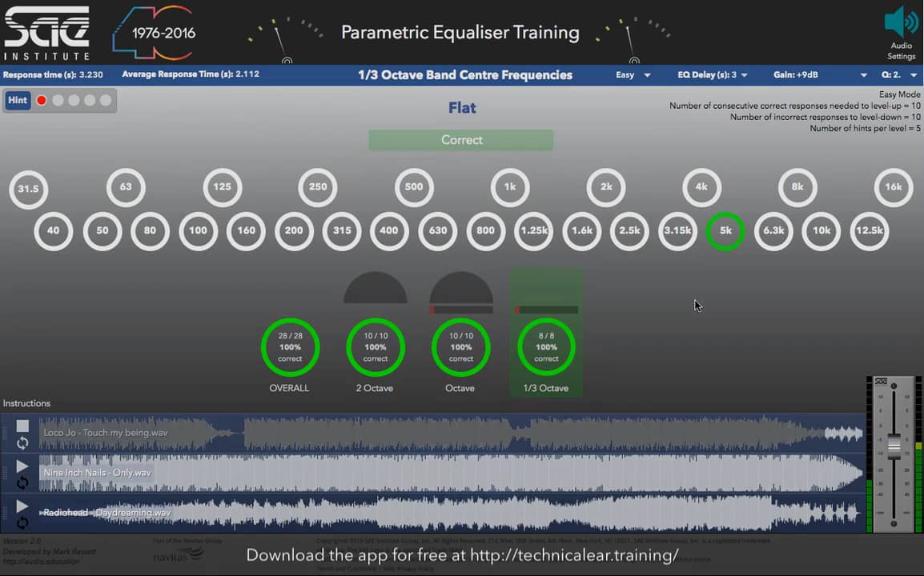Toggle loop for Loco Jo track

click(x=22, y=443)
